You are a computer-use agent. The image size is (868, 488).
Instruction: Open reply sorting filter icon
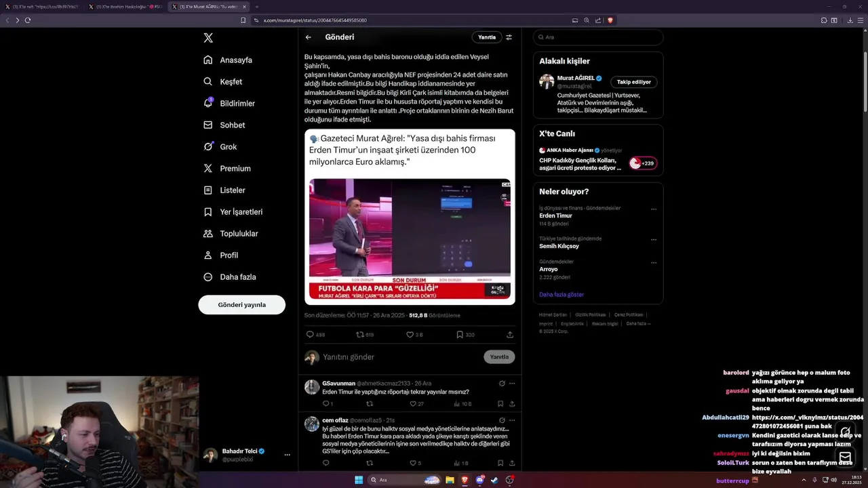click(509, 37)
